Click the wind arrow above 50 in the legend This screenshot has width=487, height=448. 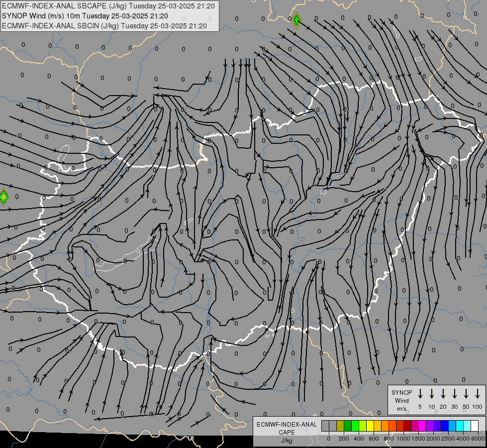[466, 394]
